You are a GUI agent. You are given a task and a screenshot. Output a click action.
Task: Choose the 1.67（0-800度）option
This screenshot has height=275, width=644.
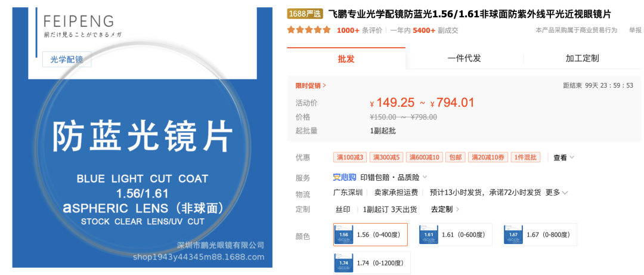pyautogui.click(x=540, y=234)
